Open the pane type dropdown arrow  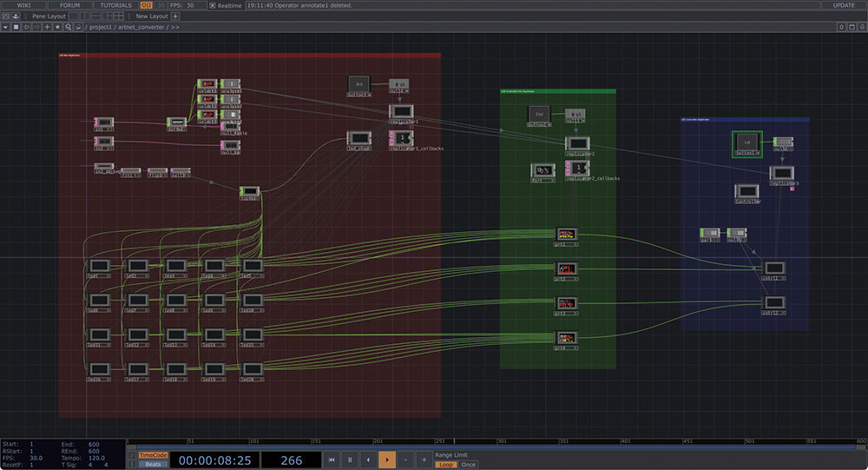tap(5, 27)
